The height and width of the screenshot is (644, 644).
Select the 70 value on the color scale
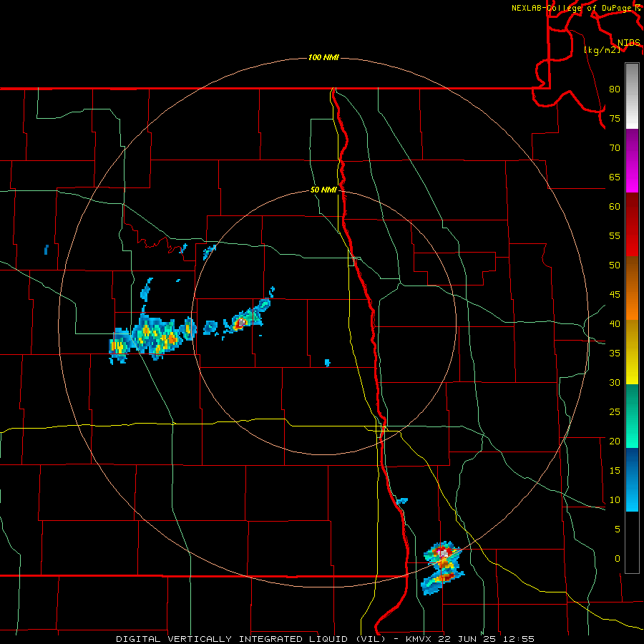(615, 148)
